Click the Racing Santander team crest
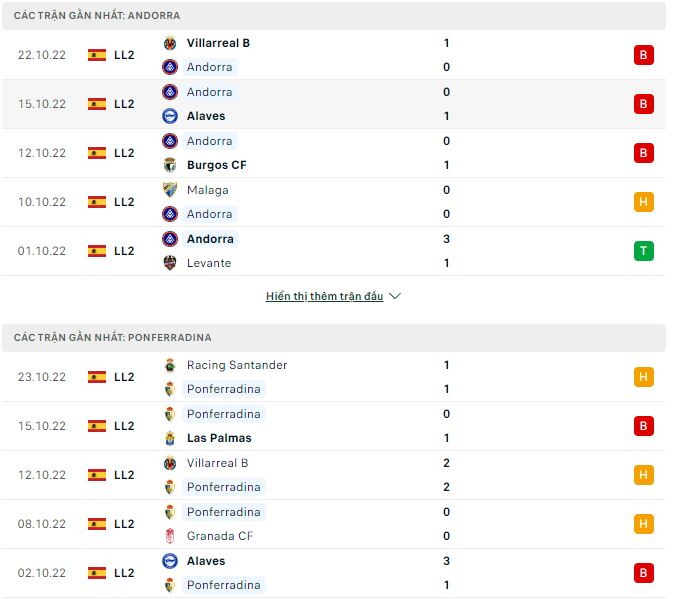This screenshot has height=599, width=676. click(170, 365)
